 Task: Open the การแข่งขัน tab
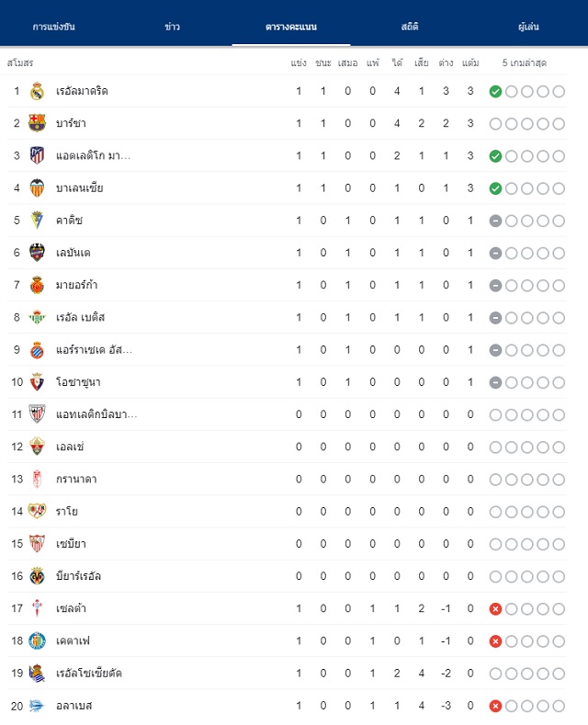(53, 27)
